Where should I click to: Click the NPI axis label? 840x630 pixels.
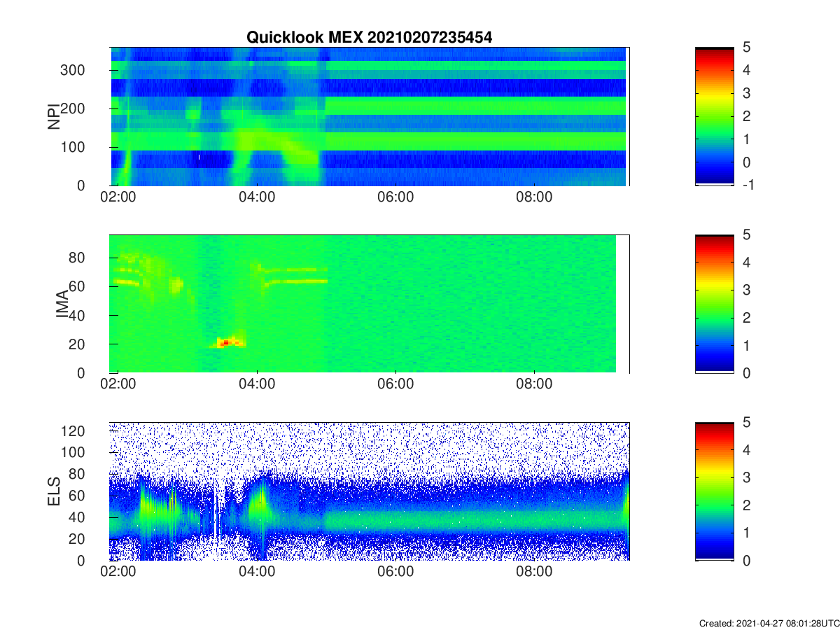(53, 116)
